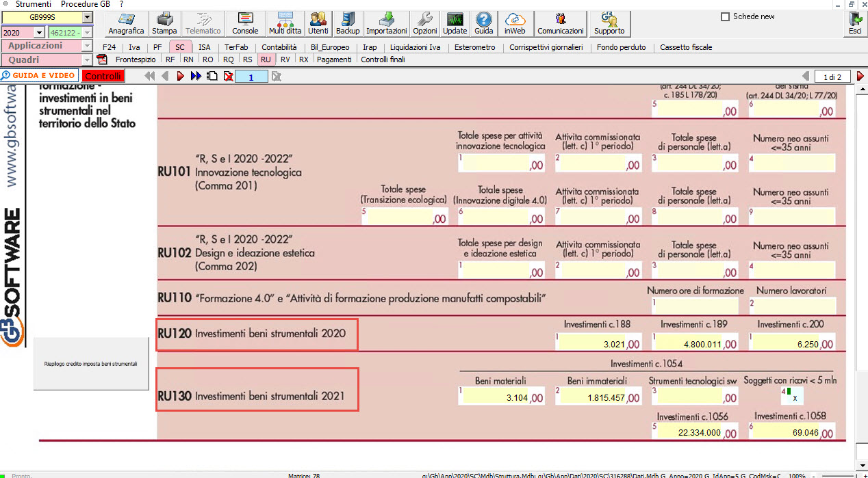Launch the Multi ditta tool

pos(285,23)
